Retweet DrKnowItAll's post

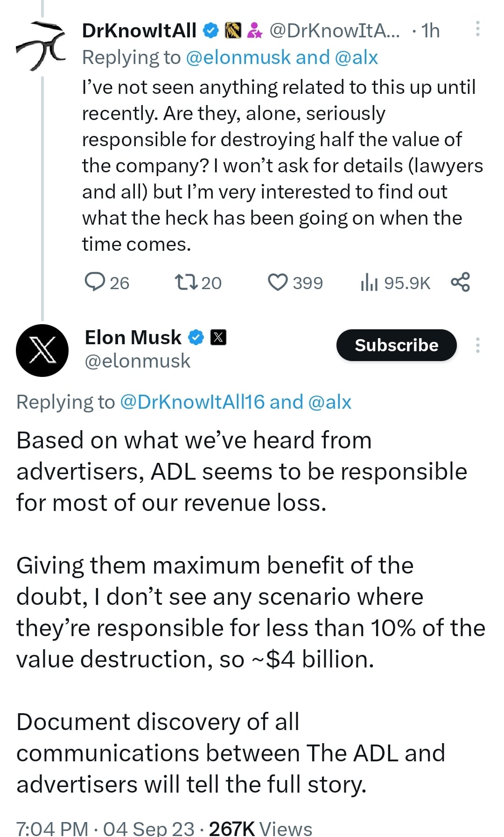186,282
